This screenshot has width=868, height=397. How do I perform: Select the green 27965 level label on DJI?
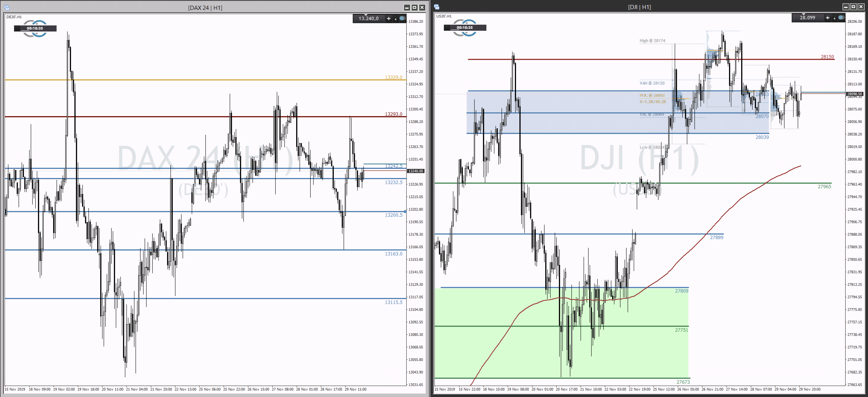pos(825,187)
